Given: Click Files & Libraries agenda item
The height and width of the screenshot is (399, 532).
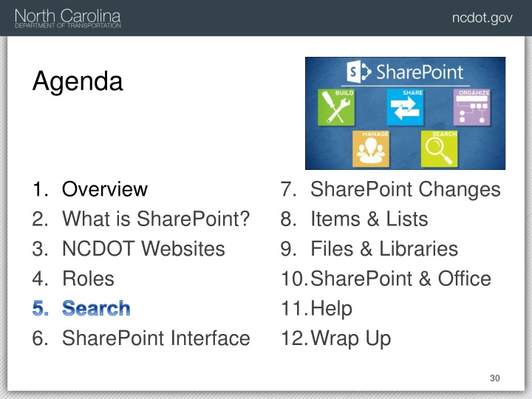Looking at the screenshot, I should tap(384, 248).
